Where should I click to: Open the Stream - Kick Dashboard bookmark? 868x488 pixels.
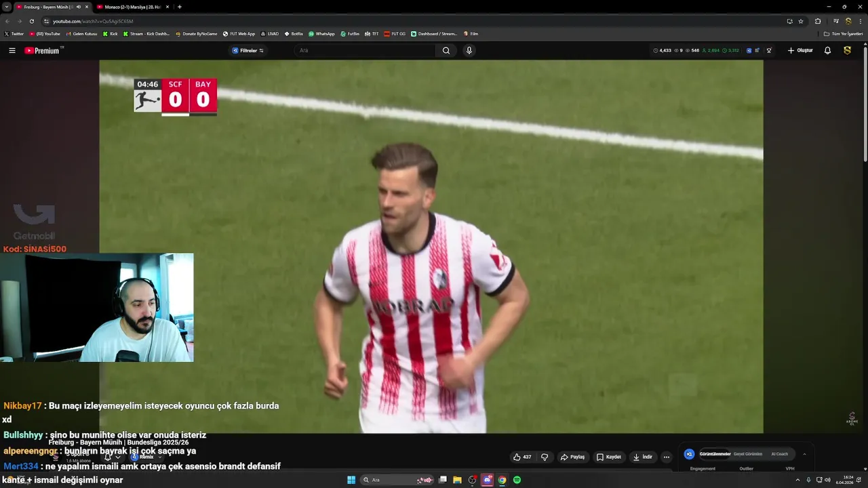click(x=146, y=34)
